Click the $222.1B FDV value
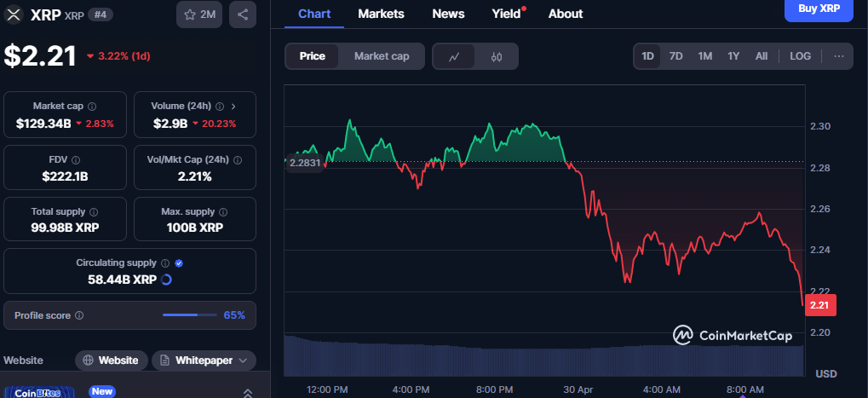Screen dimensions: 868x398 (66, 176)
